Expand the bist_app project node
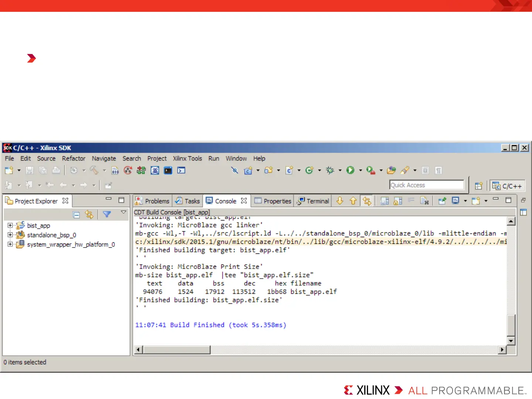 point(10,225)
